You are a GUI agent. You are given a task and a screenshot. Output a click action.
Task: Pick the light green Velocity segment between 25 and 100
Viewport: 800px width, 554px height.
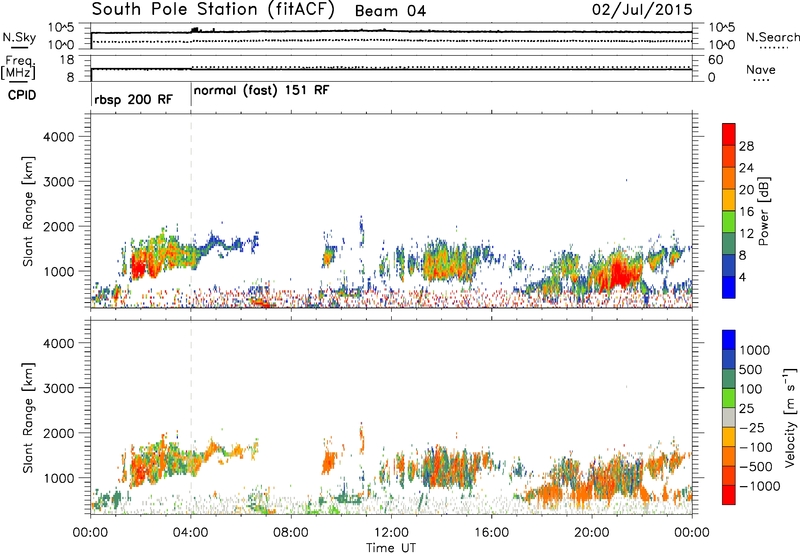729,398
